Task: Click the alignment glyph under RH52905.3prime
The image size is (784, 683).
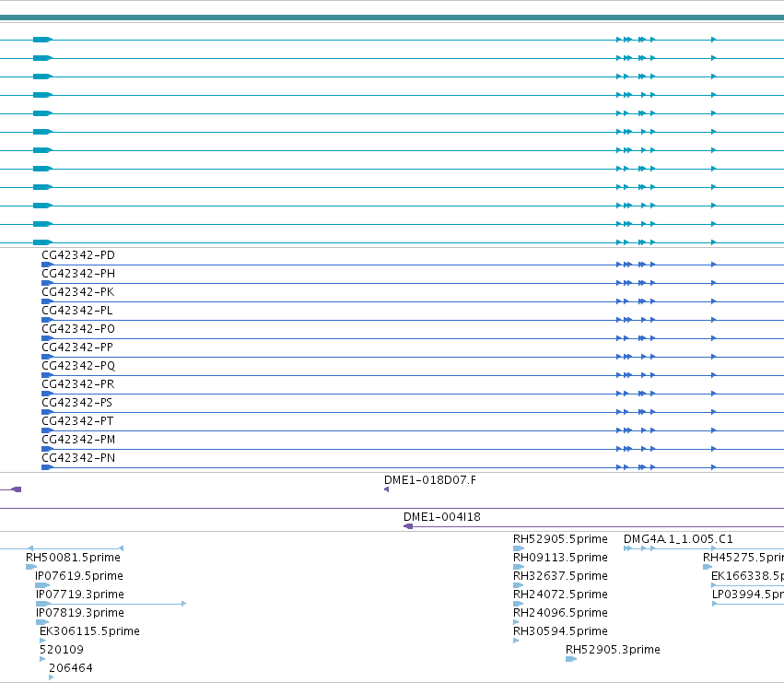Action: click(571, 659)
